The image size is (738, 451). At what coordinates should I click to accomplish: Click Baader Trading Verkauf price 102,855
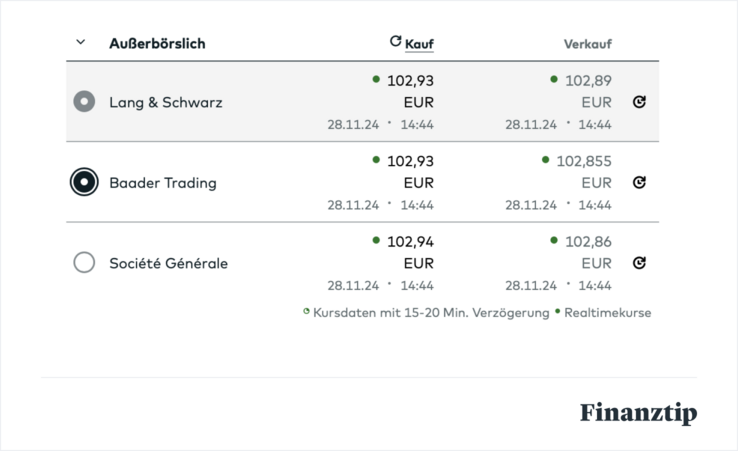pyautogui.click(x=584, y=161)
